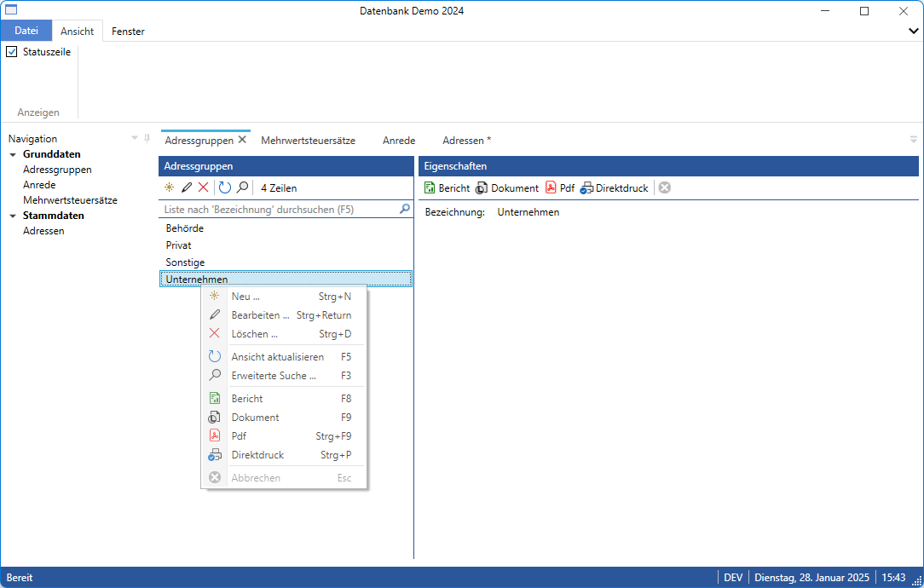The height and width of the screenshot is (588, 924).
Task: Click the Direktdruck printer icon in Eigenschaften toolbar
Action: [587, 188]
